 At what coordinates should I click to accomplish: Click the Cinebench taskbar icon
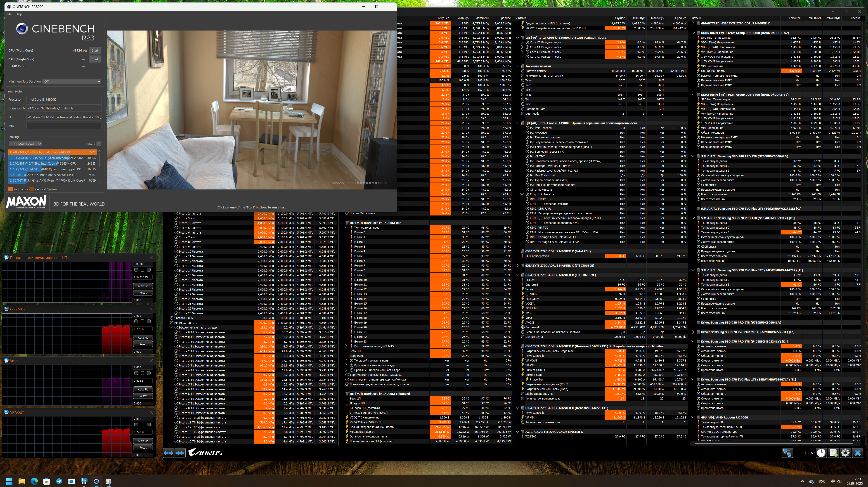(96, 481)
